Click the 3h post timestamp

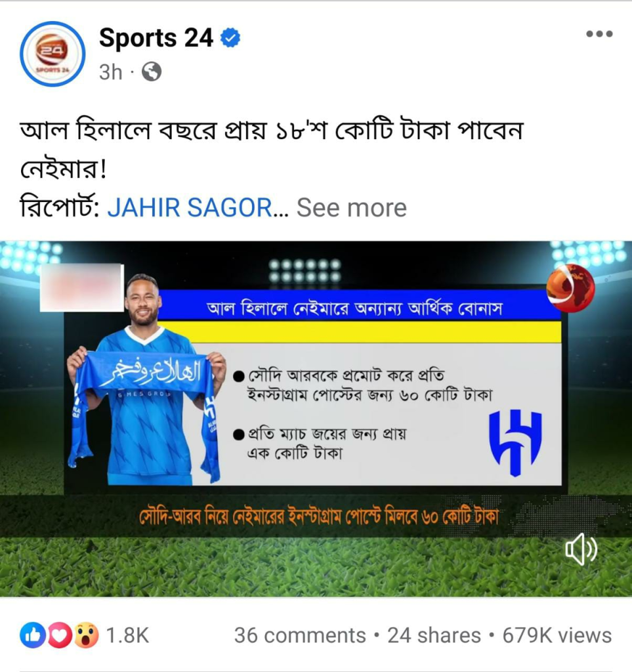point(110,72)
